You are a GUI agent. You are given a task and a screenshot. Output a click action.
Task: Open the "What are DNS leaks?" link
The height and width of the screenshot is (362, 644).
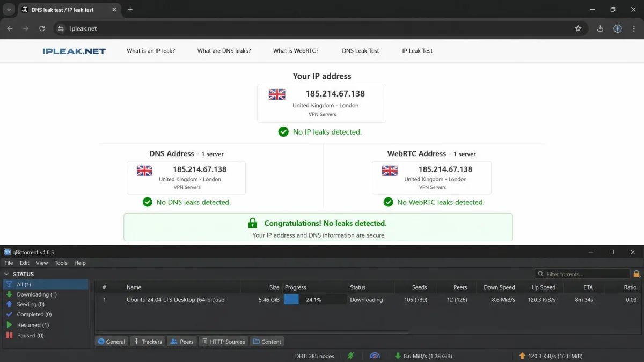point(224,51)
